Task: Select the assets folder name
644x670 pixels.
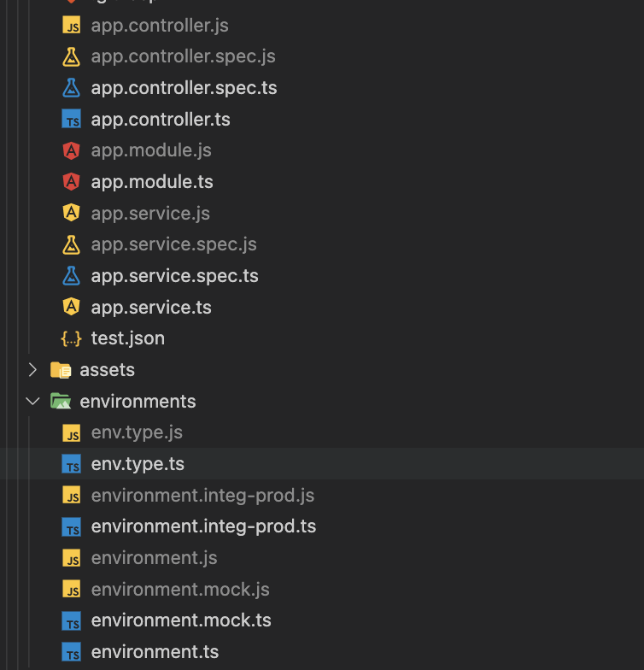Action: pos(108,370)
